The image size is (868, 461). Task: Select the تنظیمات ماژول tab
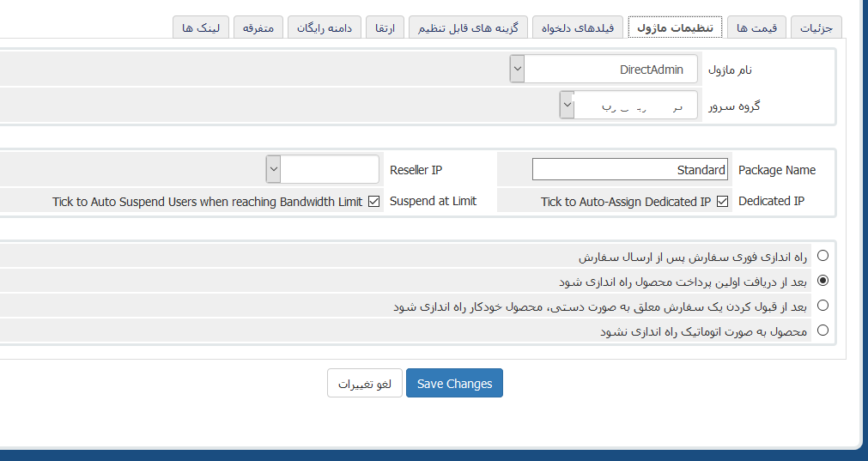click(x=675, y=28)
